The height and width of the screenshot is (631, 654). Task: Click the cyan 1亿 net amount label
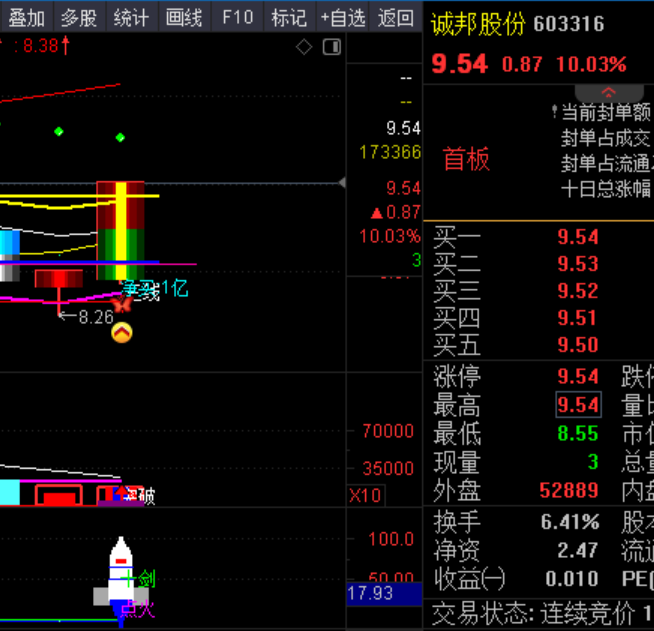(175, 288)
